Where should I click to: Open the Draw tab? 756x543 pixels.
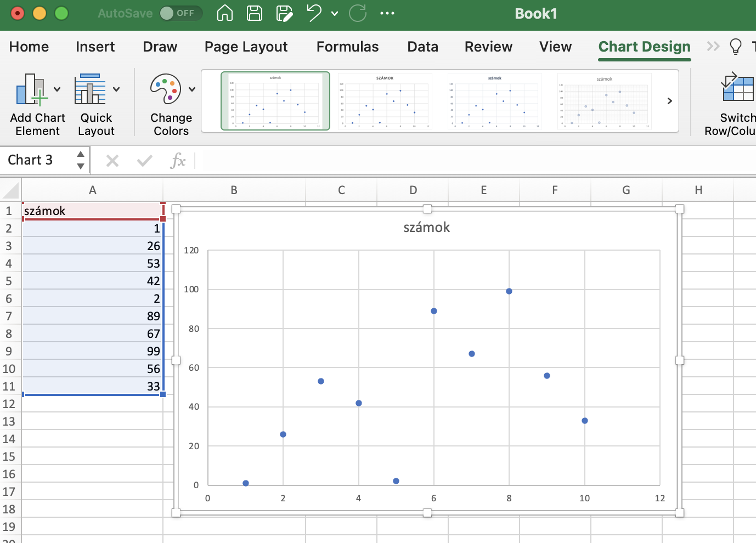[x=160, y=47]
